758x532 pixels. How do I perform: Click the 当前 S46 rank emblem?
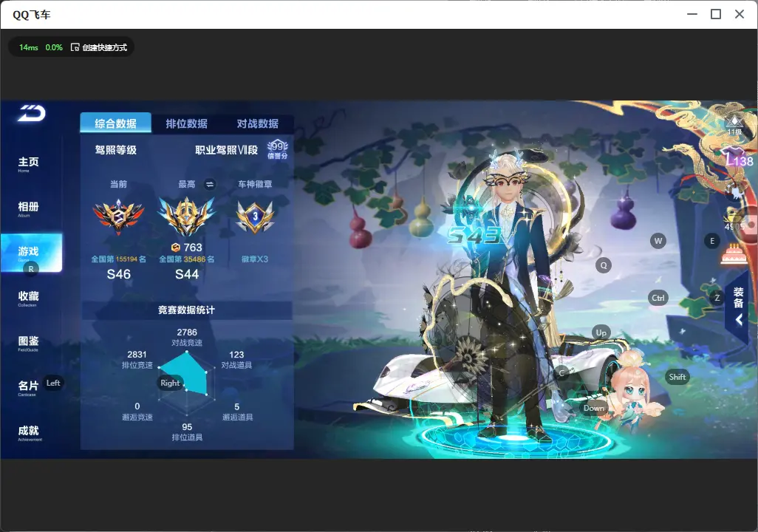click(118, 216)
